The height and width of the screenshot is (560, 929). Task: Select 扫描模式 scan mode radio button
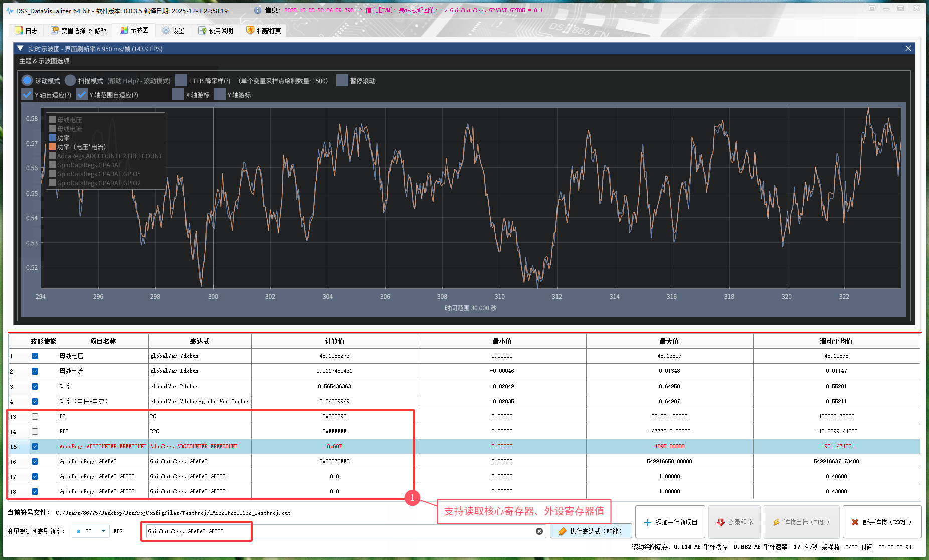[70, 81]
